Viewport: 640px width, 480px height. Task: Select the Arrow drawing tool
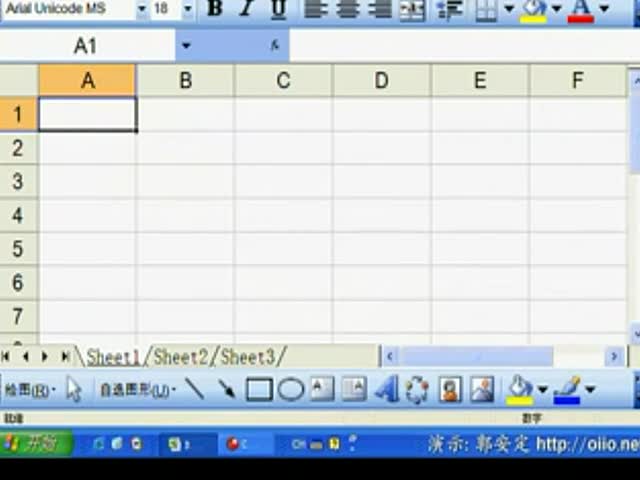point(227,389)
